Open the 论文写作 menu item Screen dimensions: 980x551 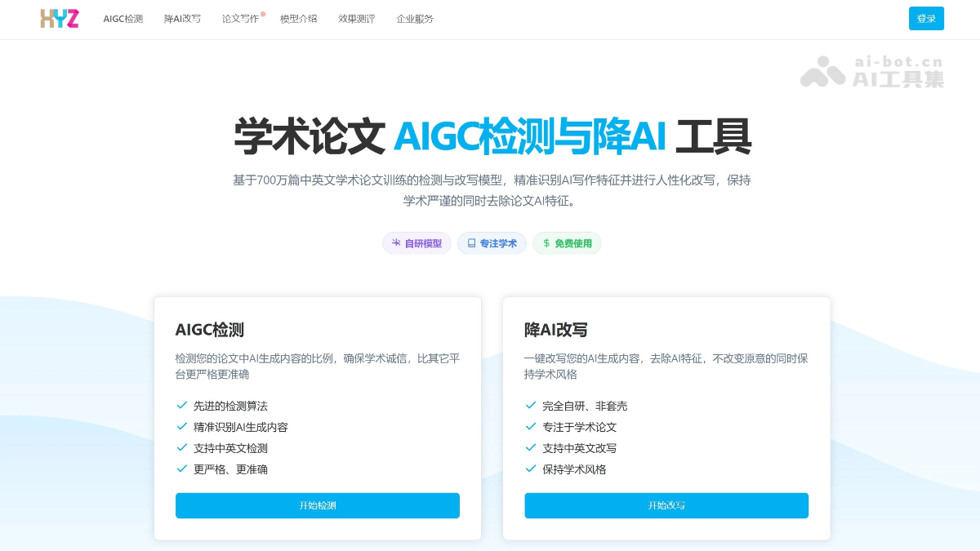240,19
